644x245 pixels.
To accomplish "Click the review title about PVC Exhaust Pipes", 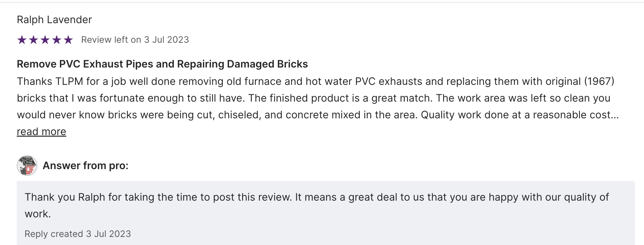I will [x=162, y=64].
